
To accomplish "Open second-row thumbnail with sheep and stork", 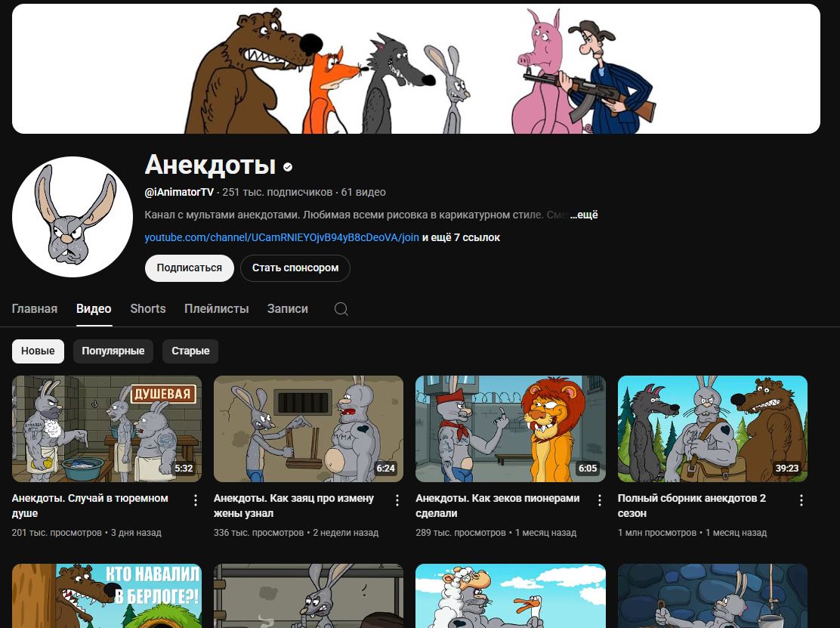I will [511, 596].
